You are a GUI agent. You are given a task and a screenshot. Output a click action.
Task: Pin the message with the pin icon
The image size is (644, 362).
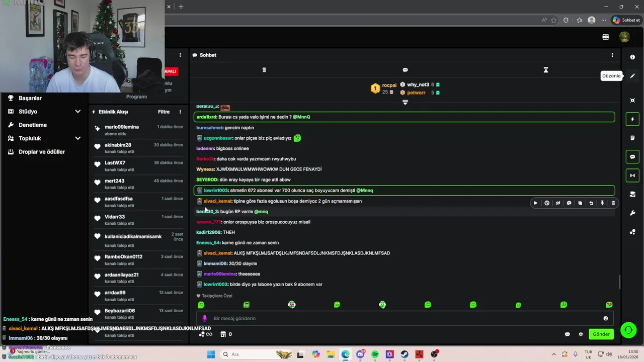tap(602, 203)
